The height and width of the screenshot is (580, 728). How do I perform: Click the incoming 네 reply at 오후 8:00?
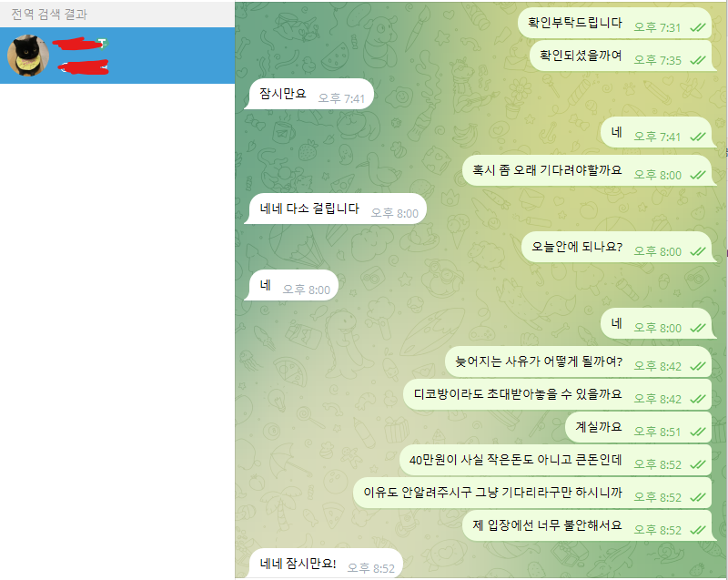click(x=290, y=285)
